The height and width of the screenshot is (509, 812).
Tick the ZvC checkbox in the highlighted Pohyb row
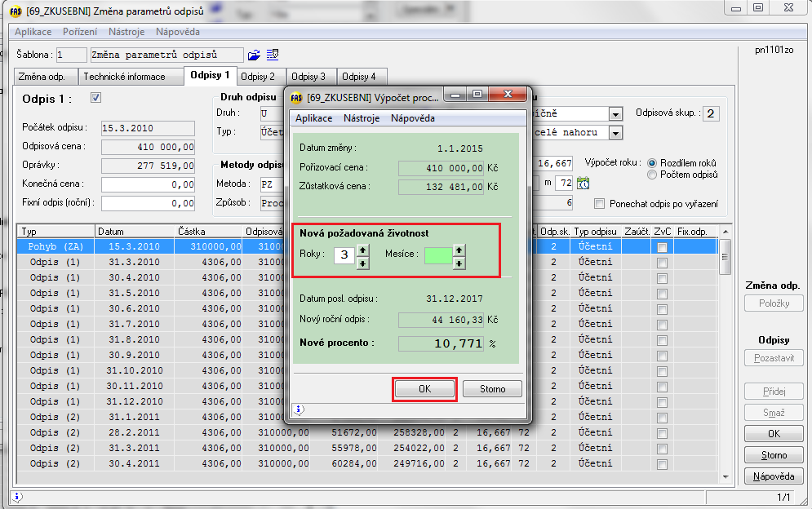(x=663, y=247)
